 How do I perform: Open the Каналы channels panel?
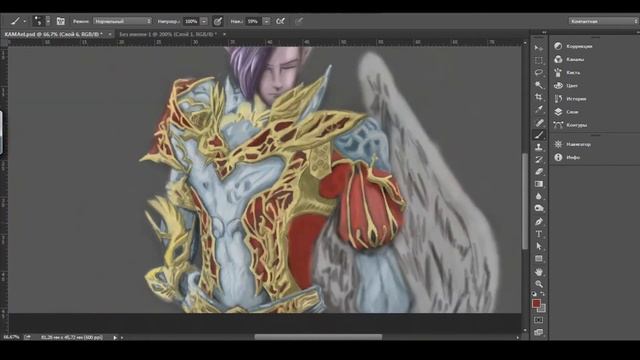pyautogui.click(x=569, y=59)
